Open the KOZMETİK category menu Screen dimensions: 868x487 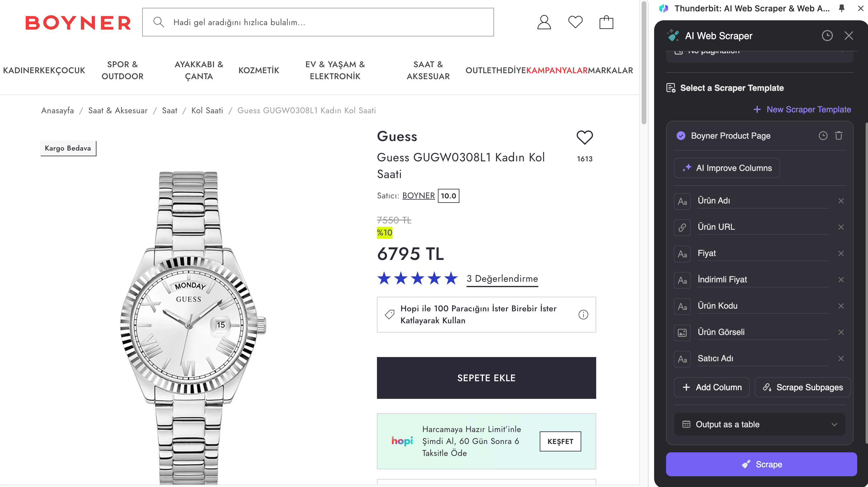coord(258,71)
